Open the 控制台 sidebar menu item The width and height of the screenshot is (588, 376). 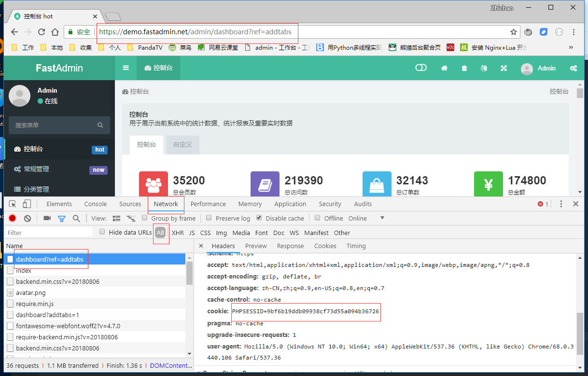tap(59, 149)
